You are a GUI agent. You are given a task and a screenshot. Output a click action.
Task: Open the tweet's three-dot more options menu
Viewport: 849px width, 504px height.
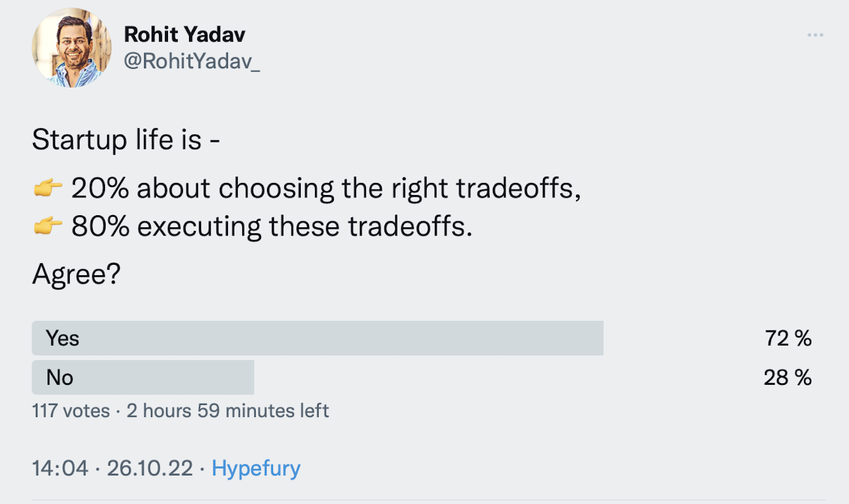(x=815, y=35)
